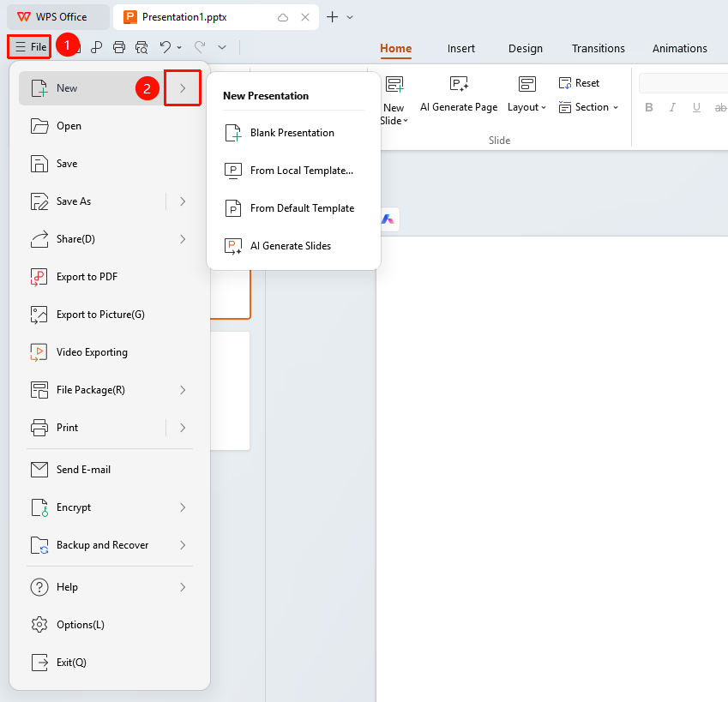Click the Undo arrow icon
The width and height of the screenshot is (728, 702).
(x=165, y=47)
